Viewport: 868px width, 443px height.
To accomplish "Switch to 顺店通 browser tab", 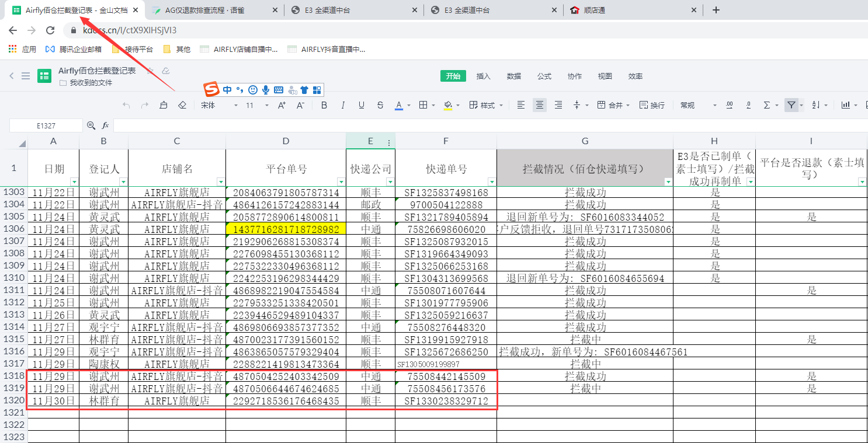I will pyautogui.click(x=633, y=10).
